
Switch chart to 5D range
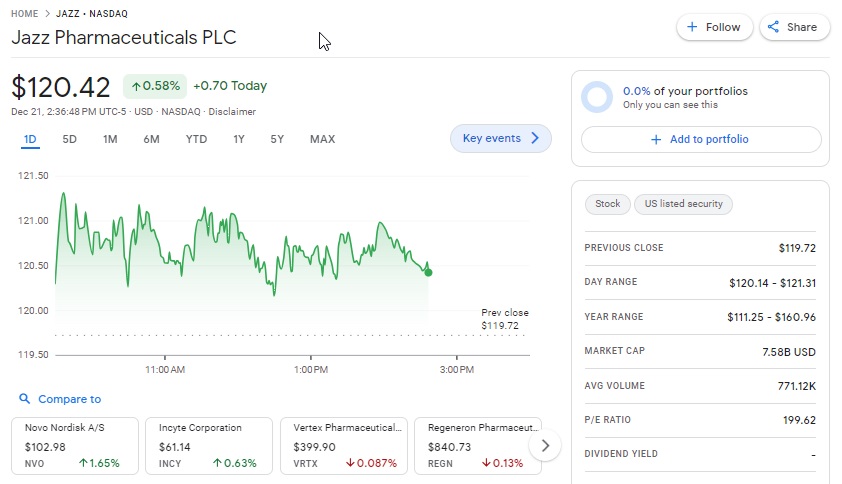point(70,139)
